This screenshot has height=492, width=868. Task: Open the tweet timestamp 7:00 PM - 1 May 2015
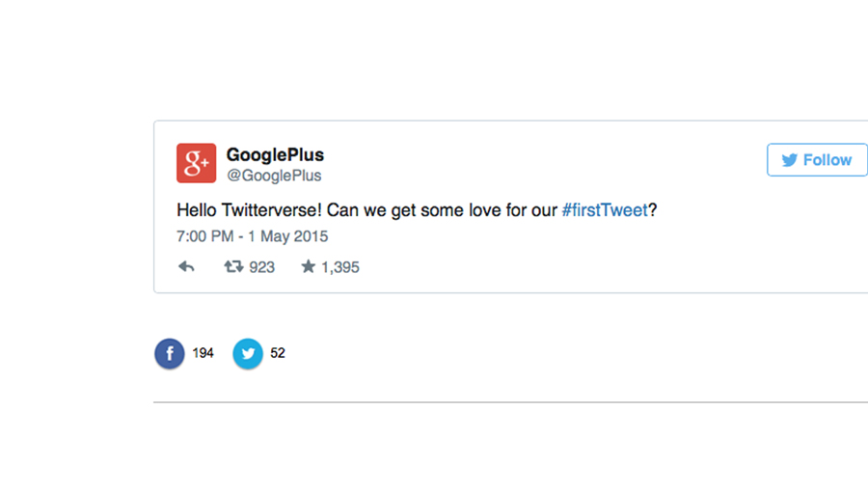[252, 236]
